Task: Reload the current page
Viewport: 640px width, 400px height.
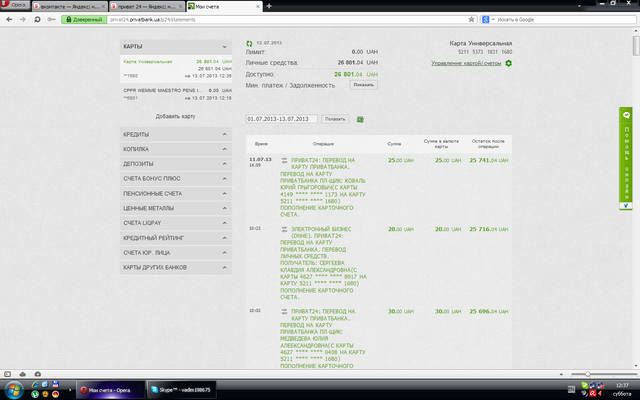Action: [37, 19]
